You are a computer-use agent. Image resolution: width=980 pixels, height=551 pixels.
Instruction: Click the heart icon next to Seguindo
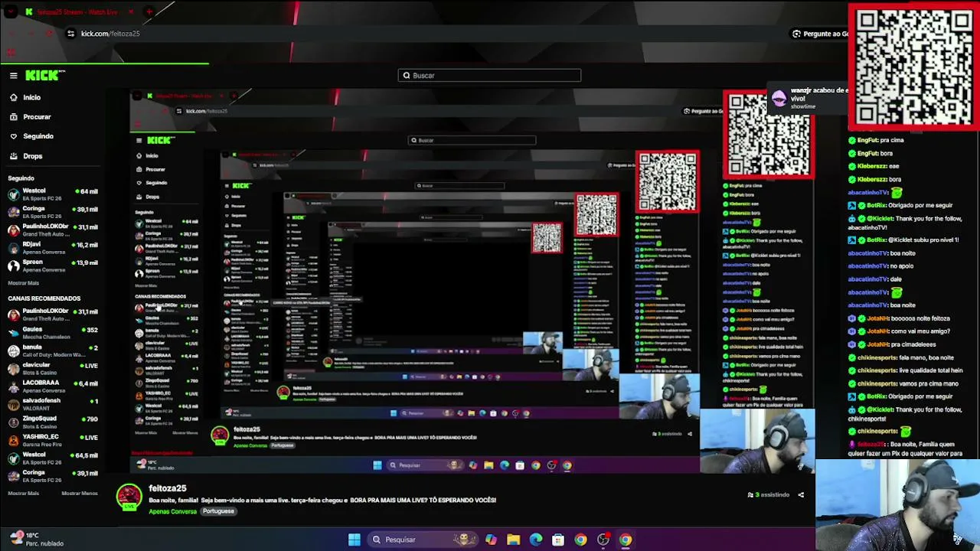coord(14,136)
